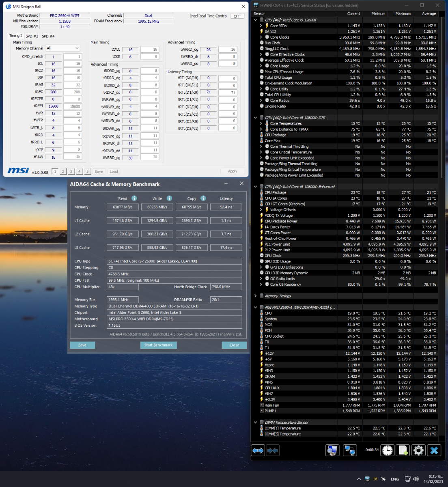Viewport: 448px width, 487px height.
Task: Switch to the SPD #4 tab
Action: point(48,36)
